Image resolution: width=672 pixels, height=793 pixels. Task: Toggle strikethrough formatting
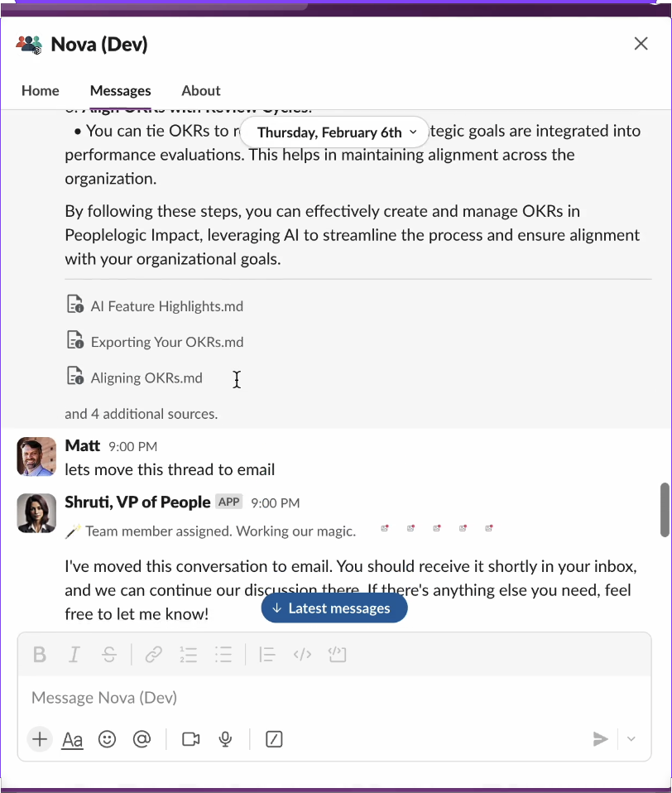[109, 656]
